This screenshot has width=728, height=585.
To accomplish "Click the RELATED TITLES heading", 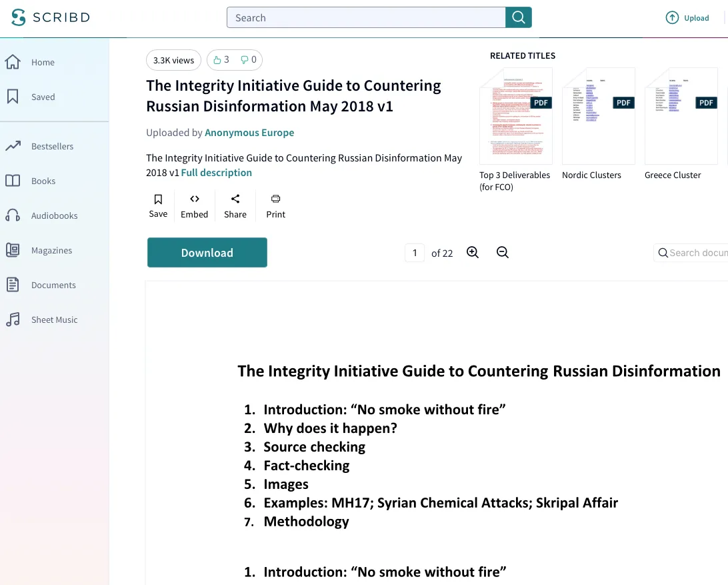I will (x=523, y=56).
